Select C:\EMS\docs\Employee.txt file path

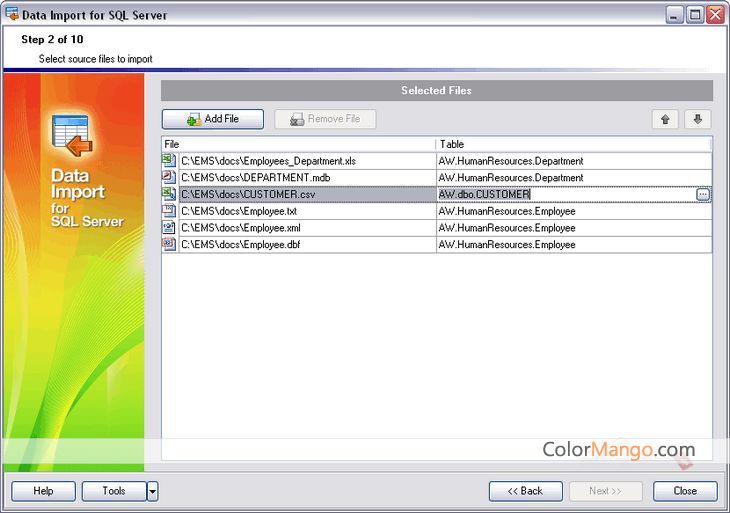[308, 211]
